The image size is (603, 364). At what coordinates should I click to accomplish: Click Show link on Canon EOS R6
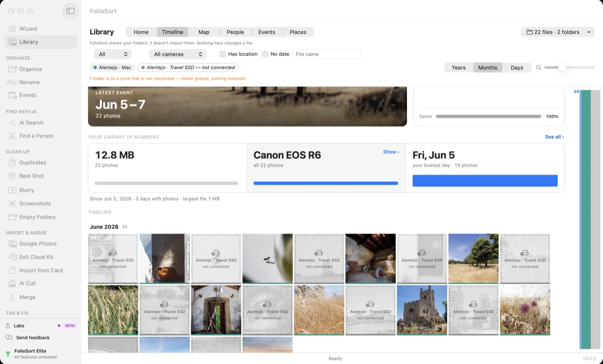coord(391,152)
